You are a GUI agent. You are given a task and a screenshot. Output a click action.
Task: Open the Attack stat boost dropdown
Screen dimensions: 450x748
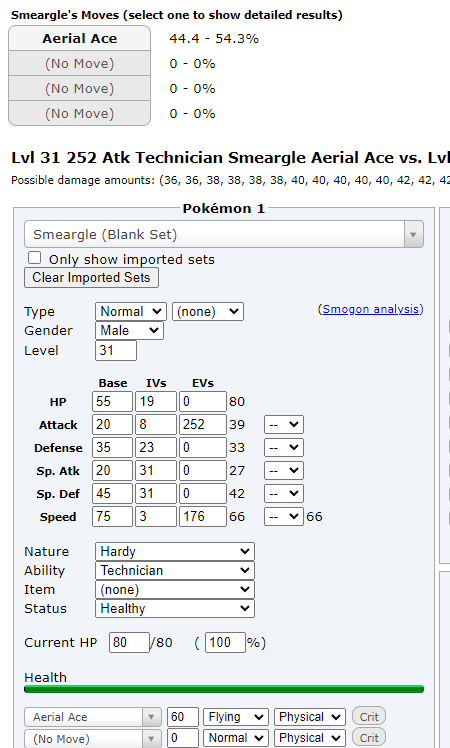point(284,425)
